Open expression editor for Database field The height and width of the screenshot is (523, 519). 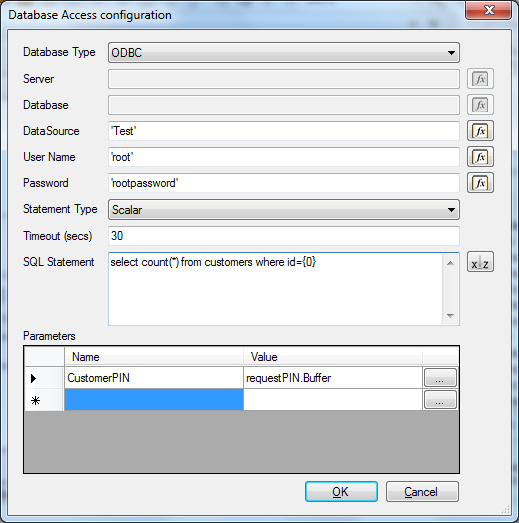(x=480, y=105)
